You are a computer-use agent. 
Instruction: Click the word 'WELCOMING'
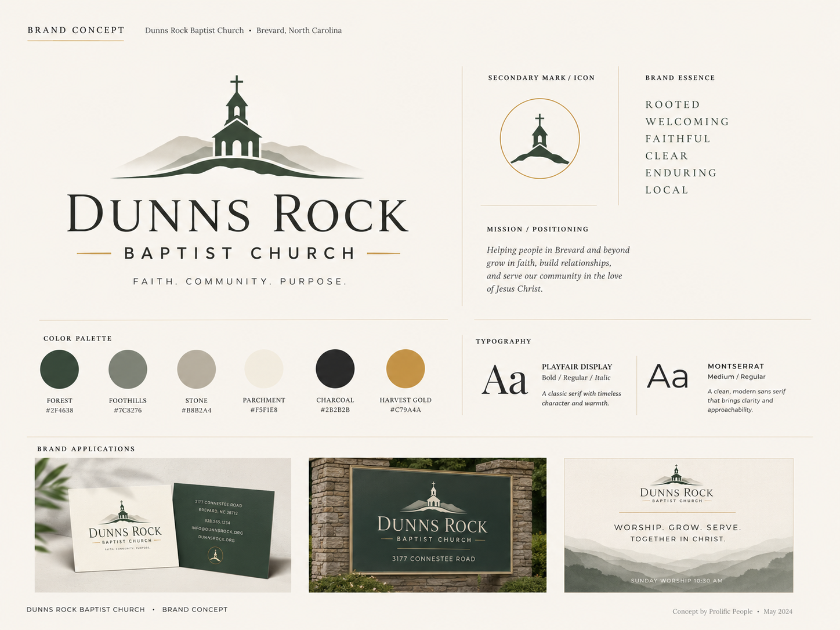click(687, 122)
